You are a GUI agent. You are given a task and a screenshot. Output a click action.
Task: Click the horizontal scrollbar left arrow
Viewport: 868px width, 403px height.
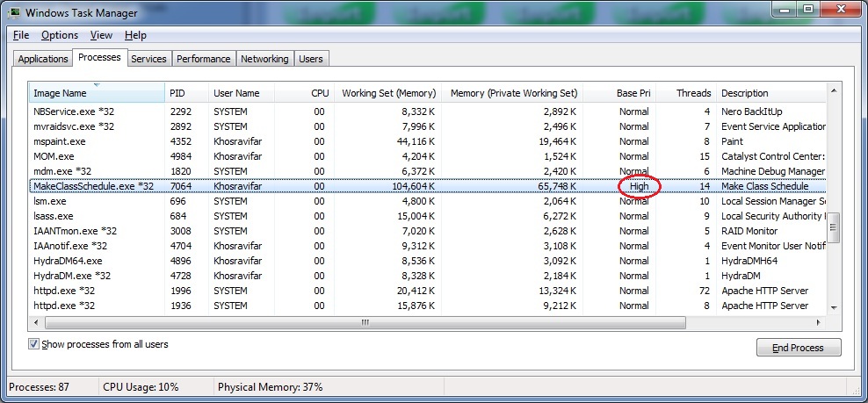(x=37, y=322)
